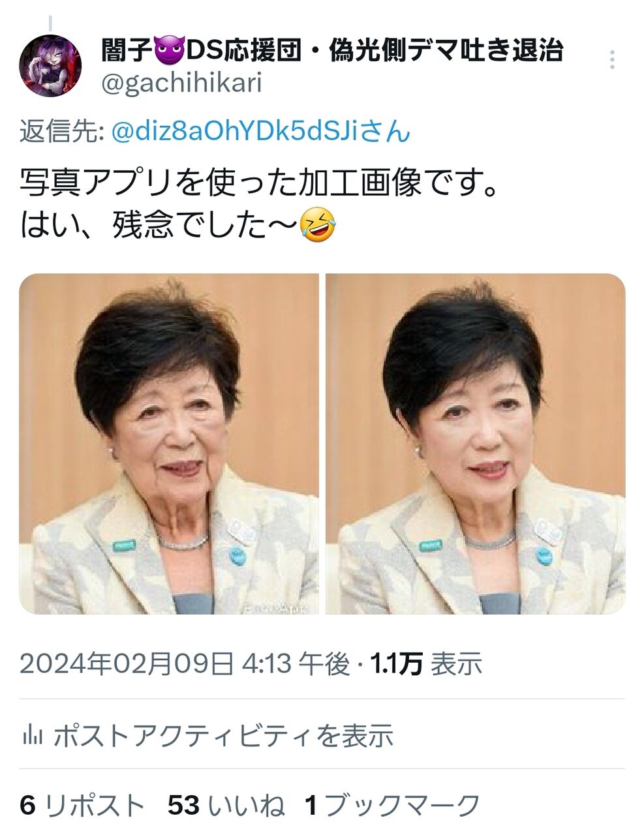This screenshot has height=835, width=644.
Task: Click the 返信先 reply-to label
Action: tap(62, 131)
